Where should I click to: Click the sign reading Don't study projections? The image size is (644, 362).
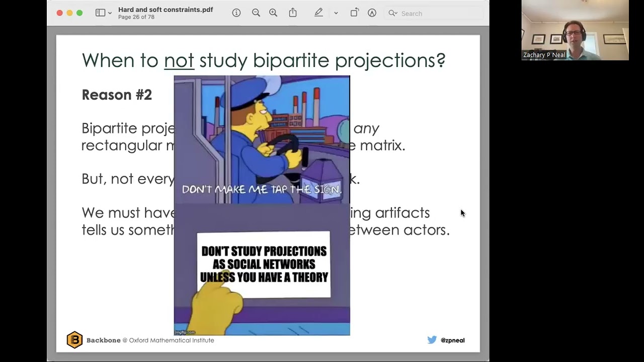[264, 264]
